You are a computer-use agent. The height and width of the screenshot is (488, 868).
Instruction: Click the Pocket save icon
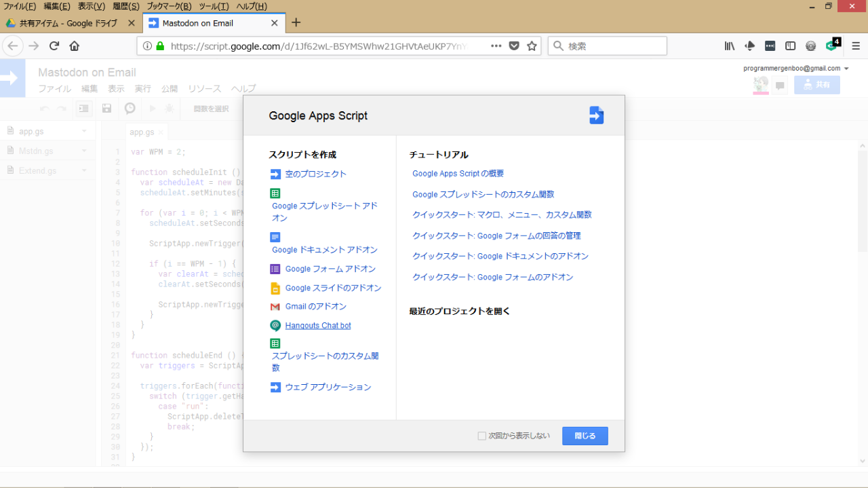click(x=514, y=46)
